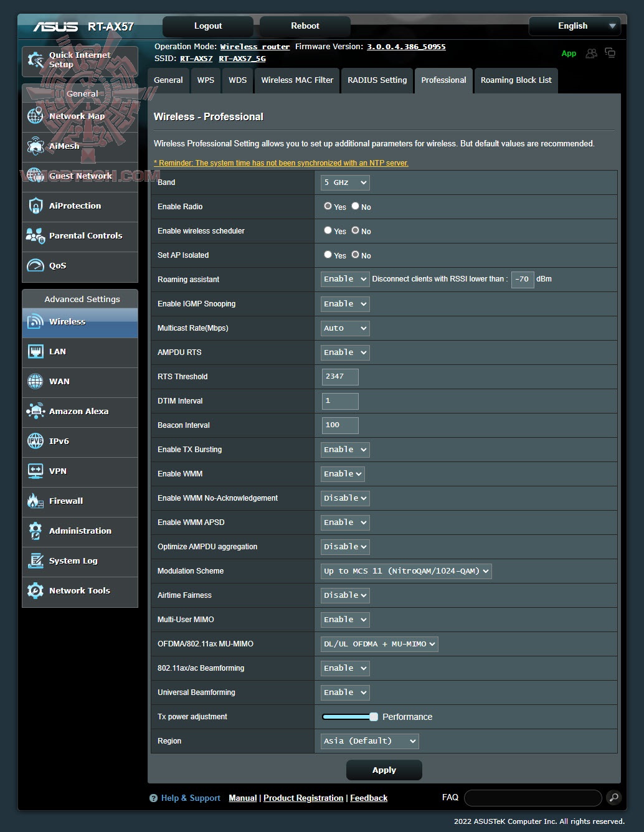Switch to the WDS tab
Viewport: 644px width, 832px height.
tap(237, 80)
